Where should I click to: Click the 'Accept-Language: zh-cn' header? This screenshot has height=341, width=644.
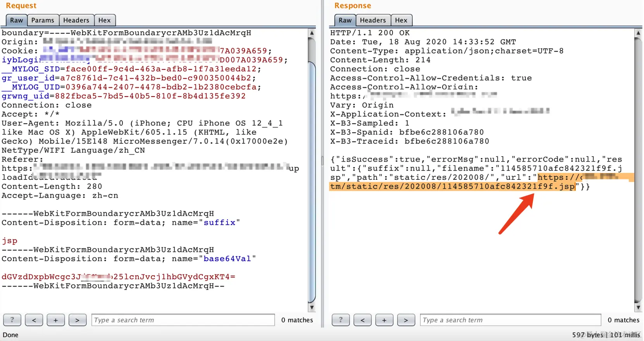tap(60, 196)
